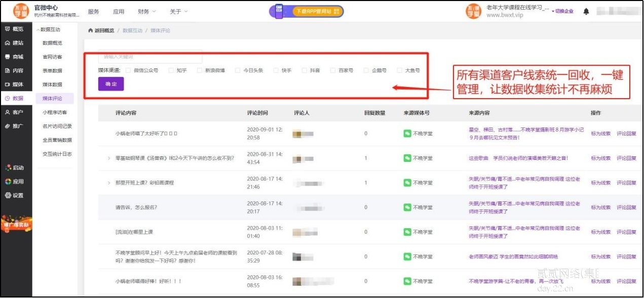Click the purple 确定 button

(111, 84)
